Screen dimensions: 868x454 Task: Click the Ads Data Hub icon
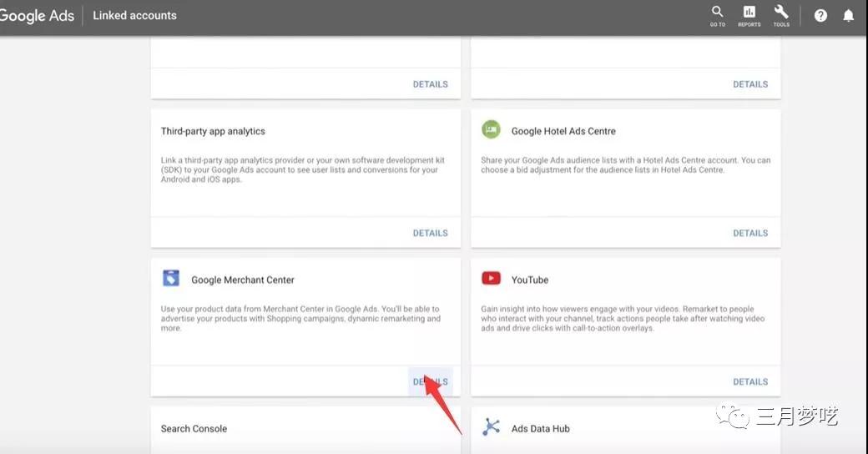(x=491, y=426)
